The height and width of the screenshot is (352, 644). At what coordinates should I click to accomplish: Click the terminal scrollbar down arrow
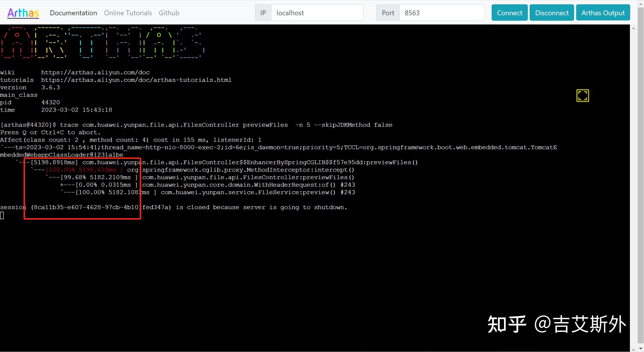click(x=633, y=349)
